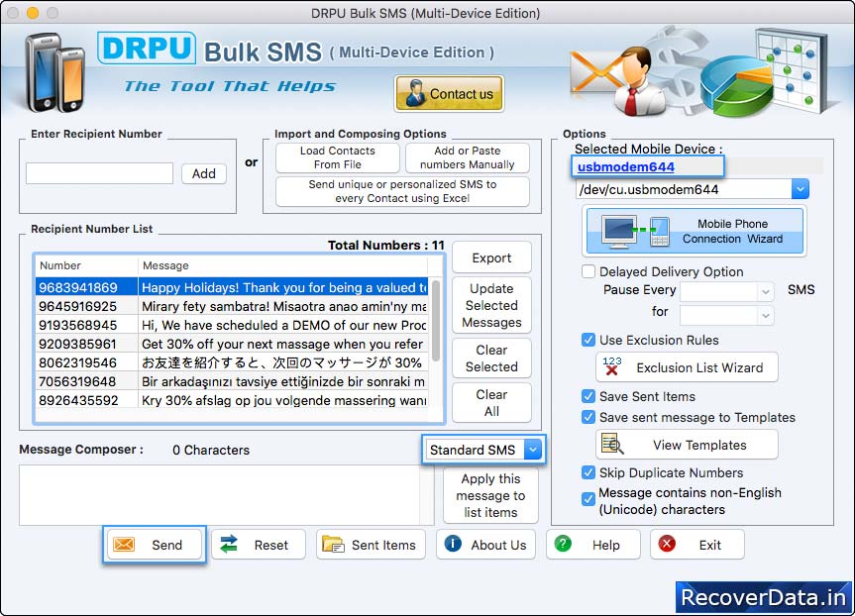Click the Contact us button

point(450,93)
